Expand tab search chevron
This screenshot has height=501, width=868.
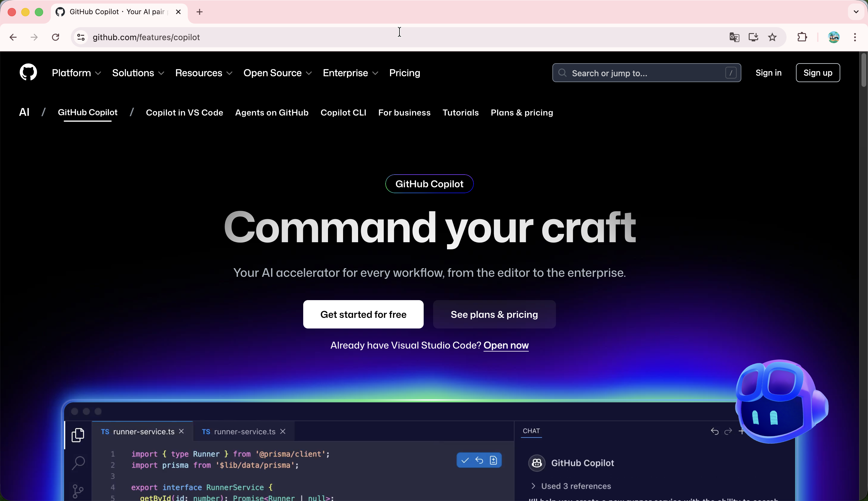point(856,12)
